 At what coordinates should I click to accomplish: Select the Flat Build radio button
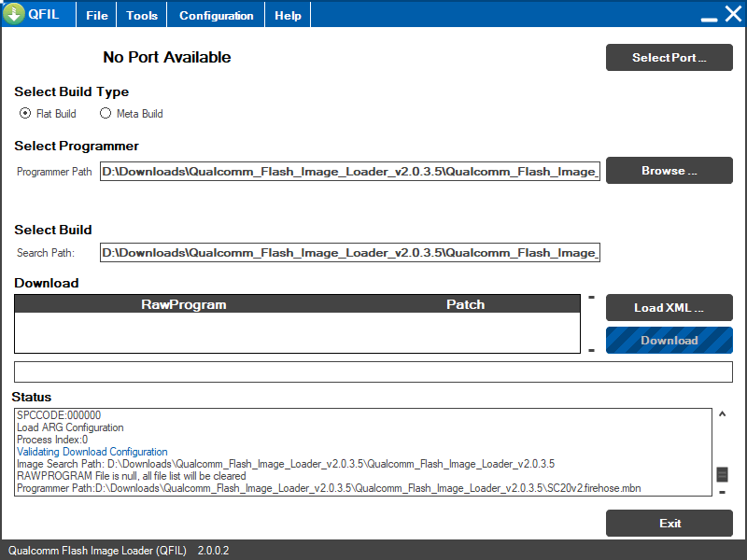click(x=25, y=112)
